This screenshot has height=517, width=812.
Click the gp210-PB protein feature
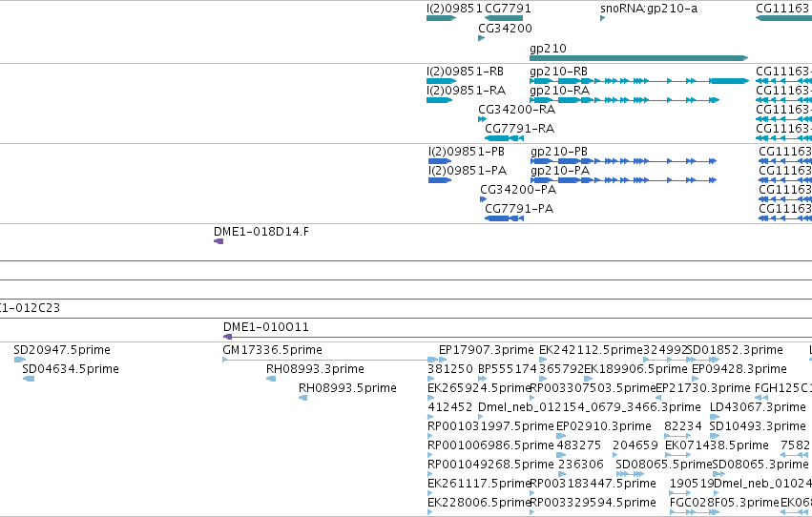pos(623,161)
